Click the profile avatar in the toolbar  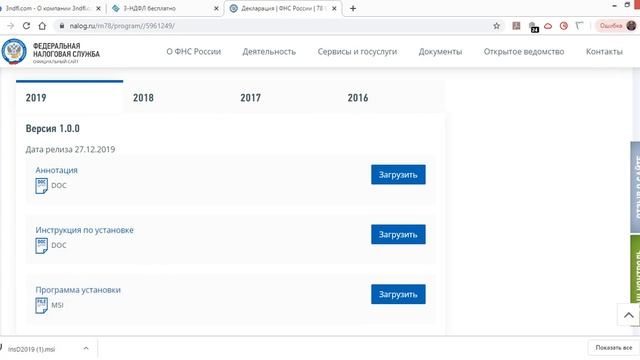pyautogui.click(x=631, y=26)
